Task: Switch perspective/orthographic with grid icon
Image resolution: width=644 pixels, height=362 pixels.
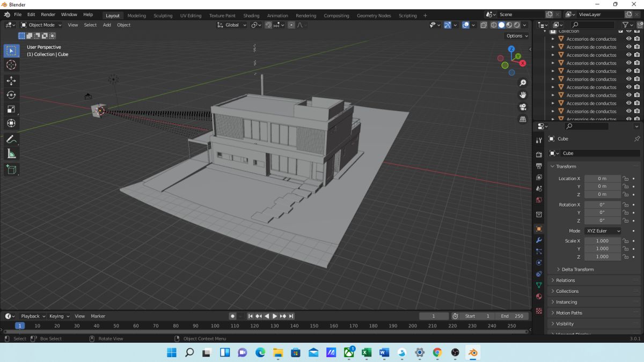Action: 523,120
